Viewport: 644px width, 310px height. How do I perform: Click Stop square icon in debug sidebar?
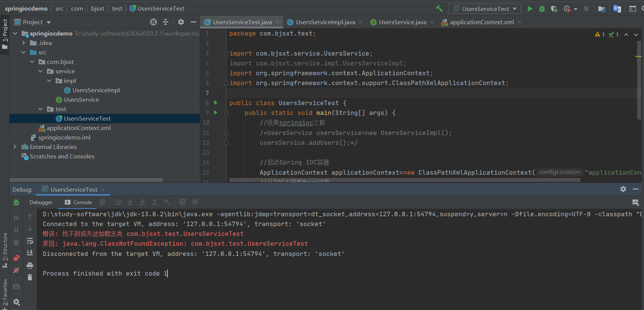click(x=16, y=242)
